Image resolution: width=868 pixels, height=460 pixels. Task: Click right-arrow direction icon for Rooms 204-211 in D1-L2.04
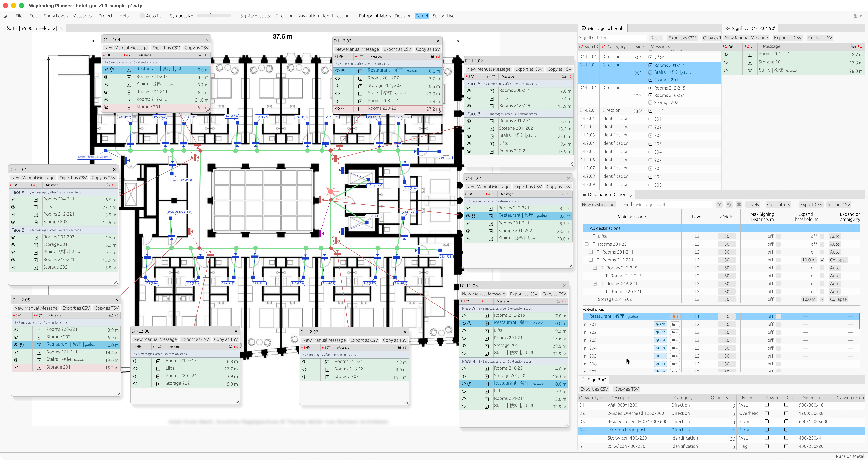coord(129,92)
